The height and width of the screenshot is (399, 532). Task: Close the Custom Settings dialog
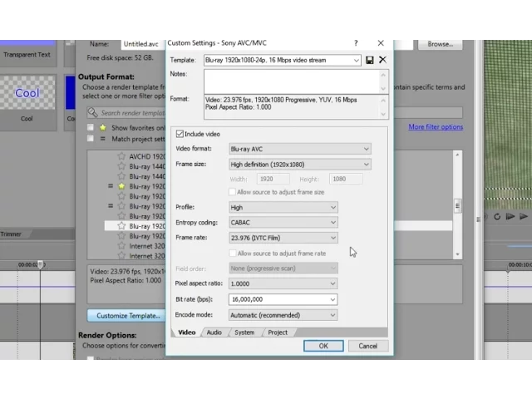[x=381, y=43]
